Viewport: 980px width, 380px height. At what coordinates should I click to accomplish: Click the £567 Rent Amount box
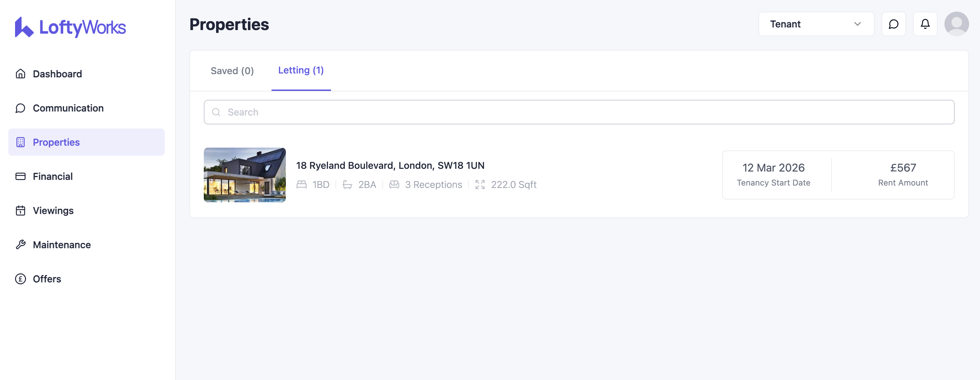(x=902, y=175)
